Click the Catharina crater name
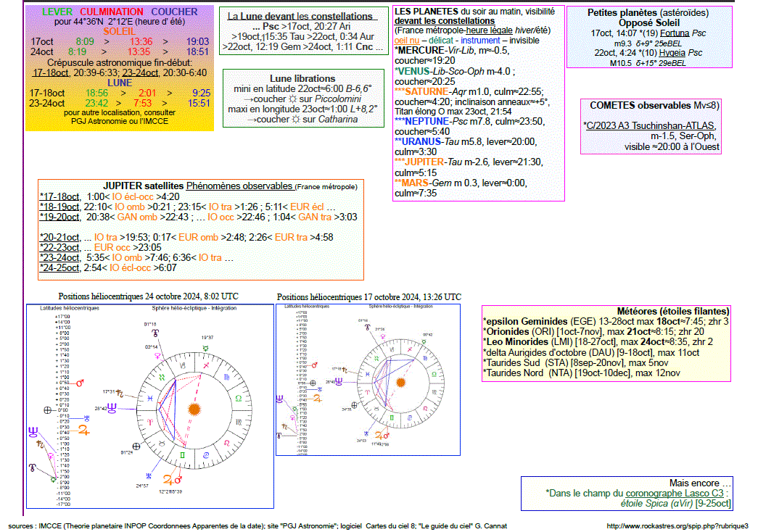The width and height of the screenshot is (758, 532). [x=338, y=120]
